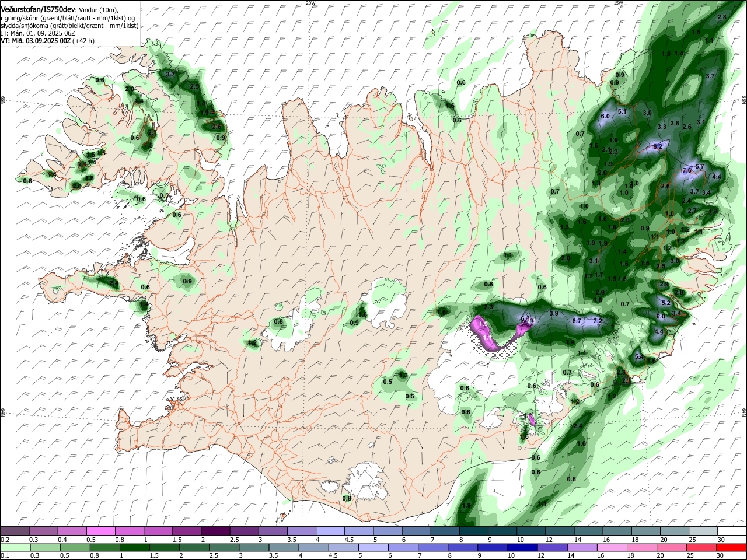
Task: Click the 5.7 precipitation value on the map
Action: coord(700,167)
